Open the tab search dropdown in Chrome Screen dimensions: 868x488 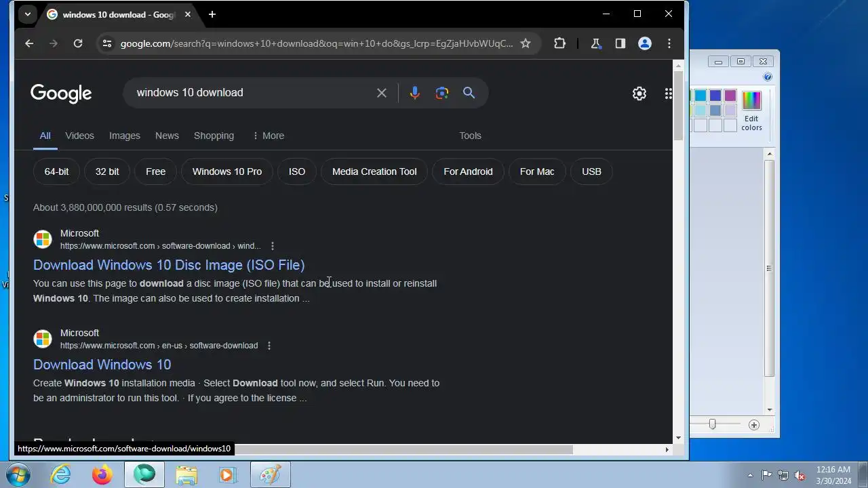coord(27,14)
